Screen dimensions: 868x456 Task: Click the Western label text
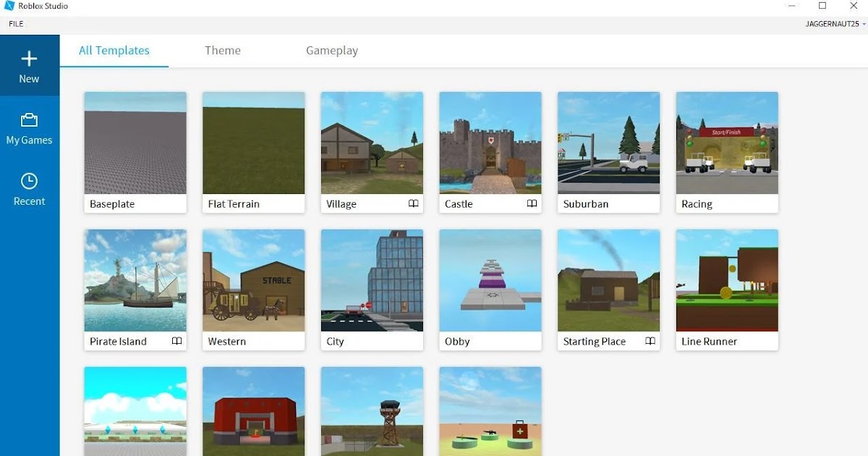pos(227,342)
